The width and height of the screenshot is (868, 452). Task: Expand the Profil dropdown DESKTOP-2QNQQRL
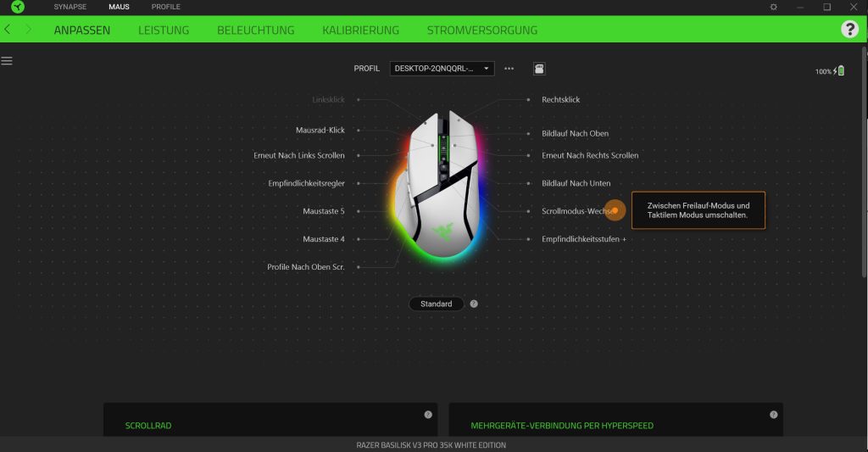[x=442, y=69]
